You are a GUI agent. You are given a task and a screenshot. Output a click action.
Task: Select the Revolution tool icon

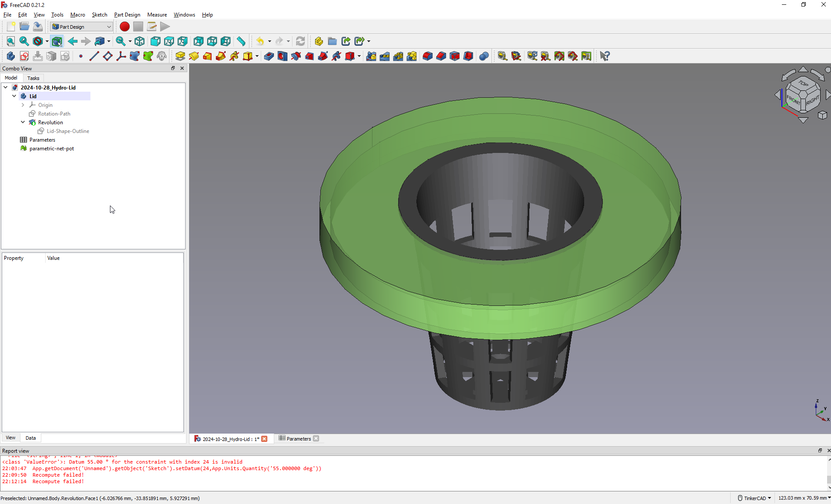194,56
